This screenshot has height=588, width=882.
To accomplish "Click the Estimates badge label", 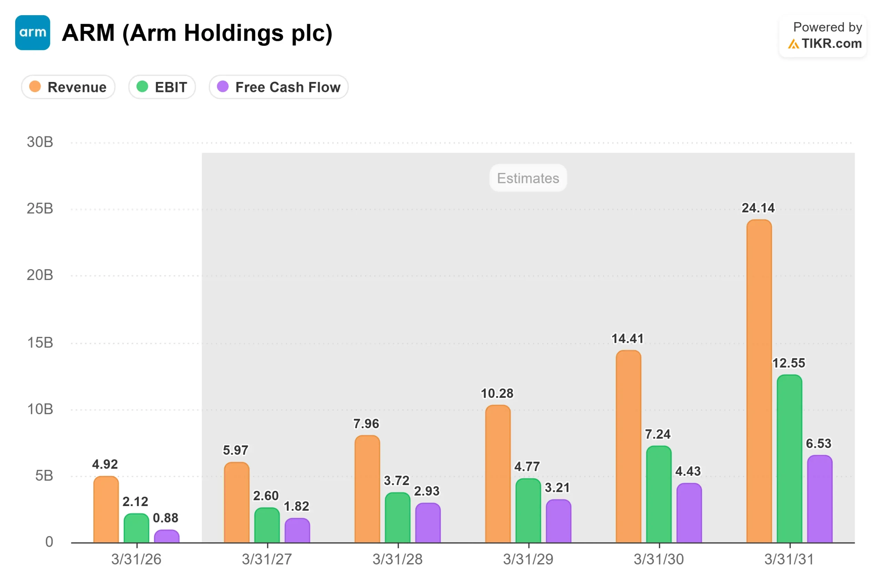I will tap(528, 178).
